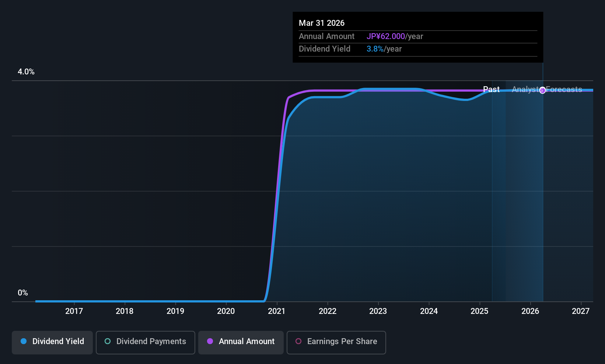Click the 4.0% y-axis label
The image size is (605, 364).
(26, 72)
